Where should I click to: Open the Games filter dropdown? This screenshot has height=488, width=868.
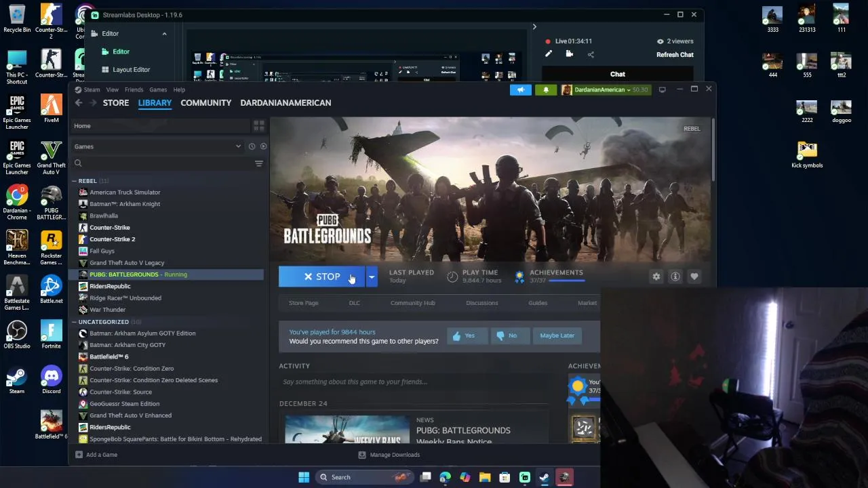click(x=157, y=146)
